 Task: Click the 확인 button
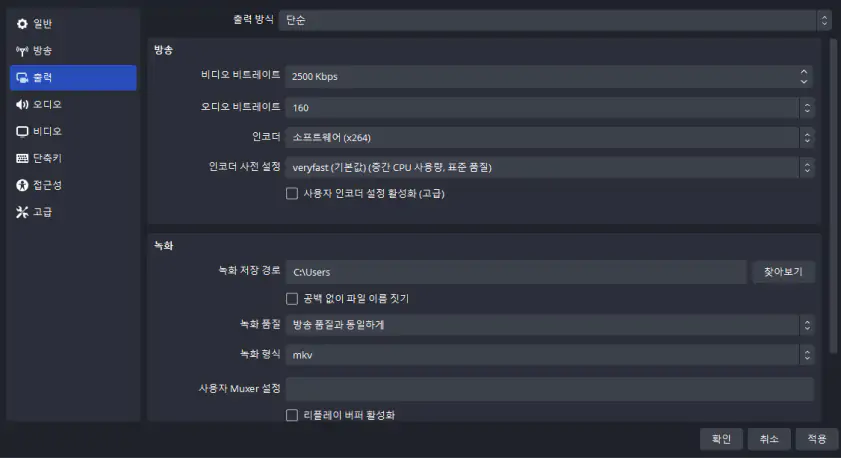(721, 439)
